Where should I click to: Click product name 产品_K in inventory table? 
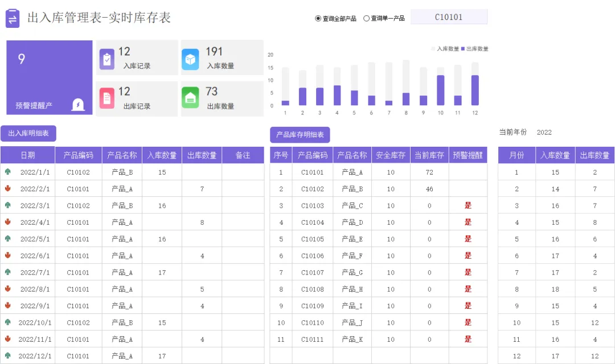[x=352, y=340]
